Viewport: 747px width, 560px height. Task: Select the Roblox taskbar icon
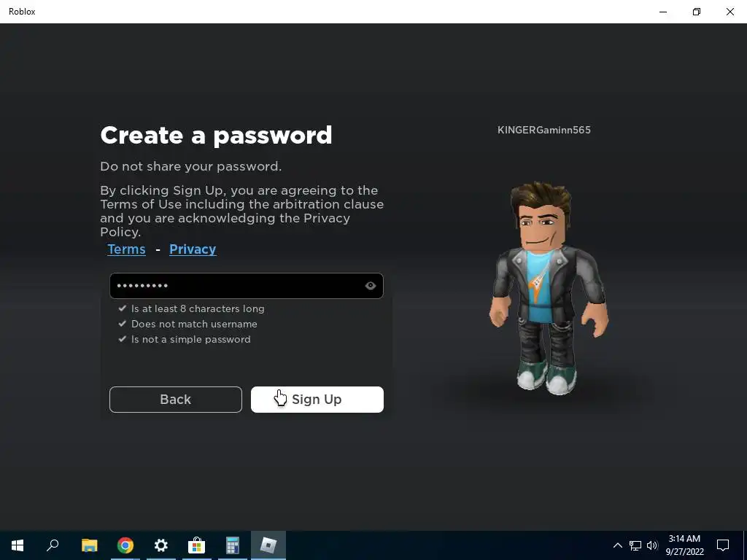click(268, 545)
